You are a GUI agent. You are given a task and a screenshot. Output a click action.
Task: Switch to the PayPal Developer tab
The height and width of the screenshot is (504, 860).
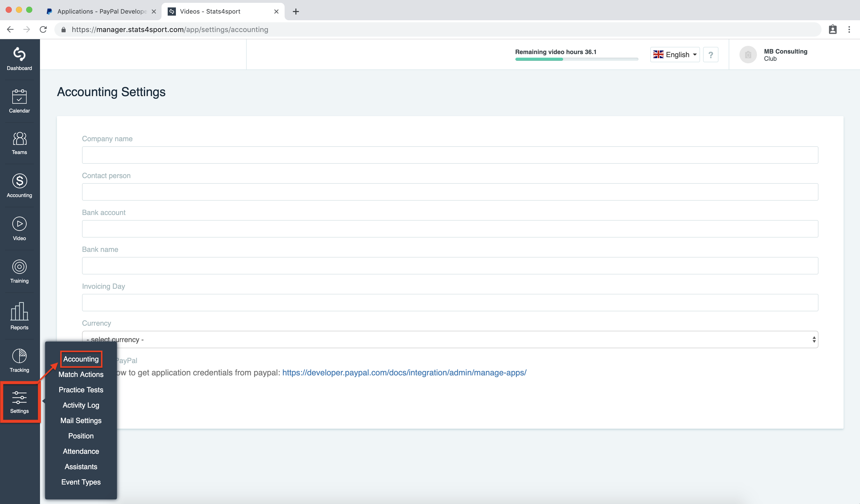(x=101, y=12)
